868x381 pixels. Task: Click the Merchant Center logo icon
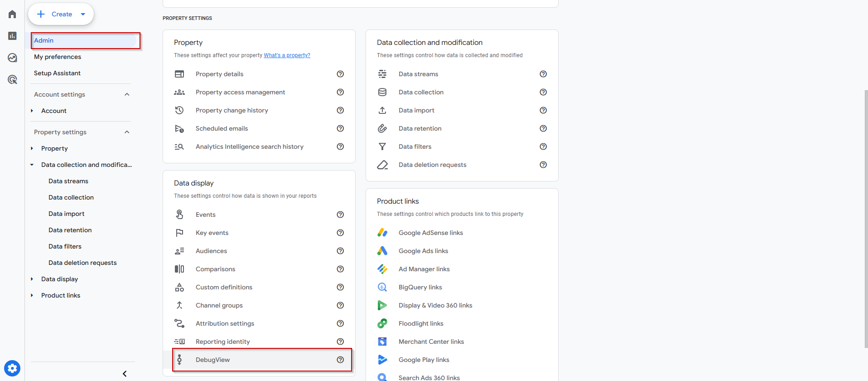pyautogui.click(x=382, y=342)
